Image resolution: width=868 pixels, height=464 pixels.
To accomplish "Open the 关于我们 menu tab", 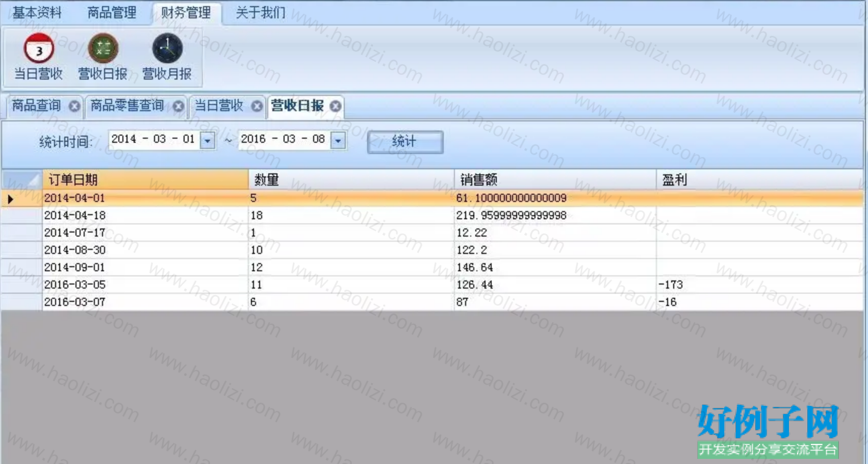I will 261,12.
